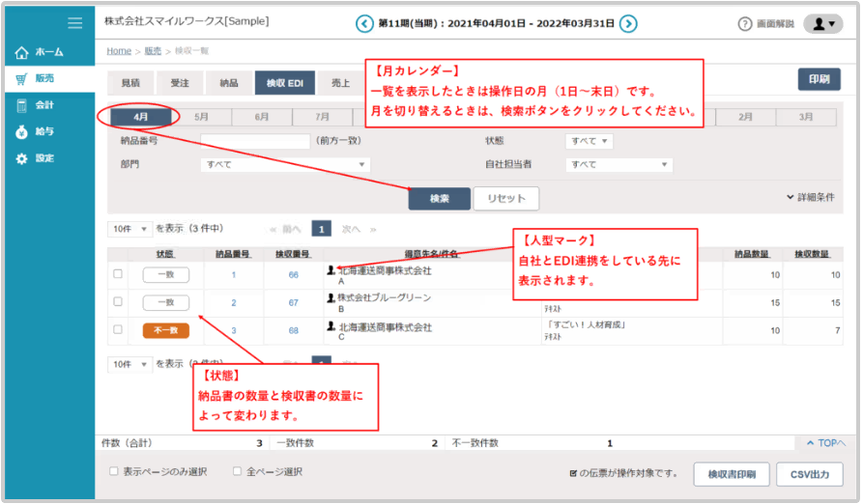Check the box for the 不一致 row
Screen dimensions: 863x504
point(118,329)
